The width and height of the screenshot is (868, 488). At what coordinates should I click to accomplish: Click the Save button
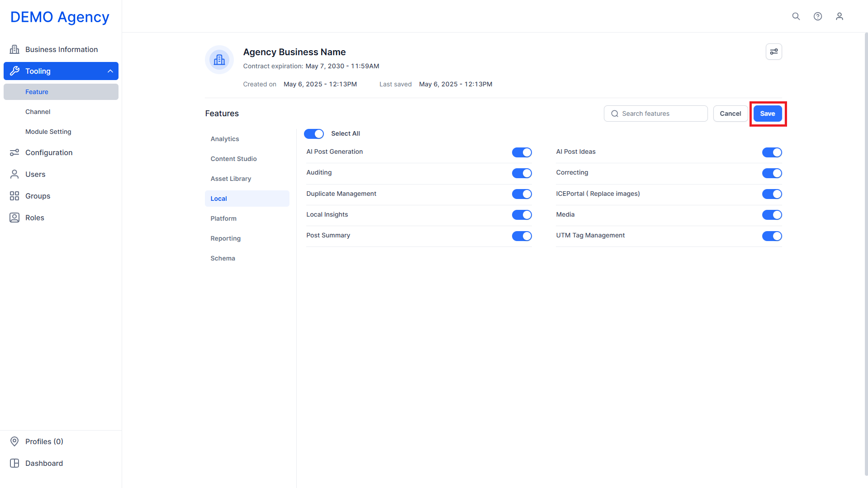[x=768, y=114]
